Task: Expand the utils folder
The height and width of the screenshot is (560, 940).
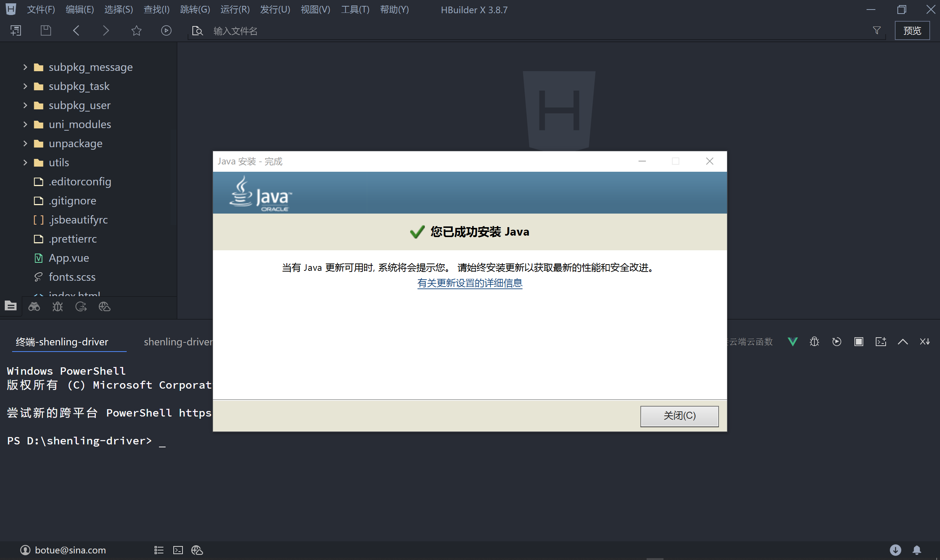Action: coord(25,163)
